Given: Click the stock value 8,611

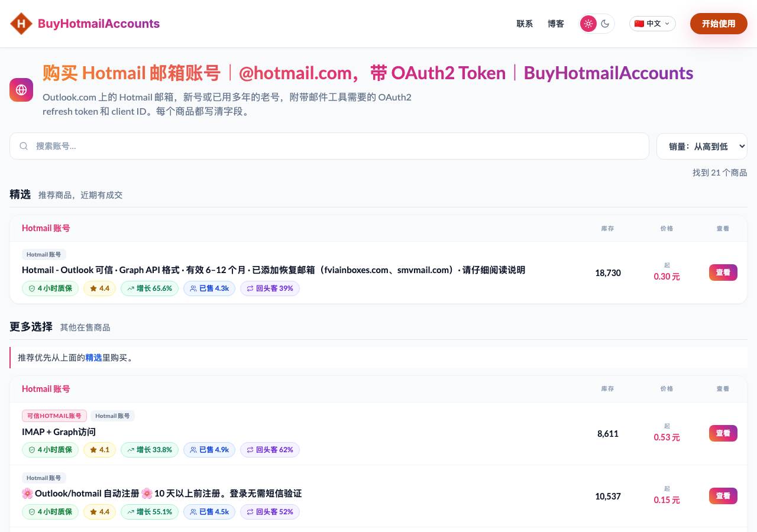Looking at the screenshot, I should coord(608,434).
